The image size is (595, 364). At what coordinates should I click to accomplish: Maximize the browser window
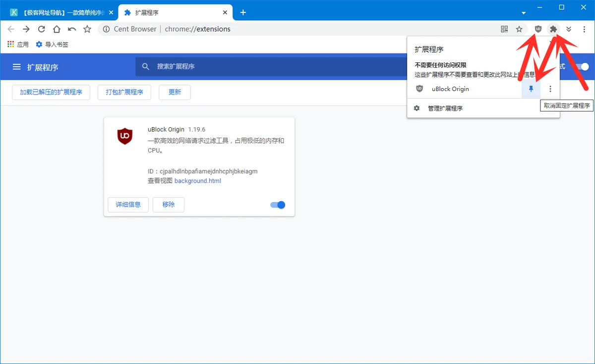(561, 7)
